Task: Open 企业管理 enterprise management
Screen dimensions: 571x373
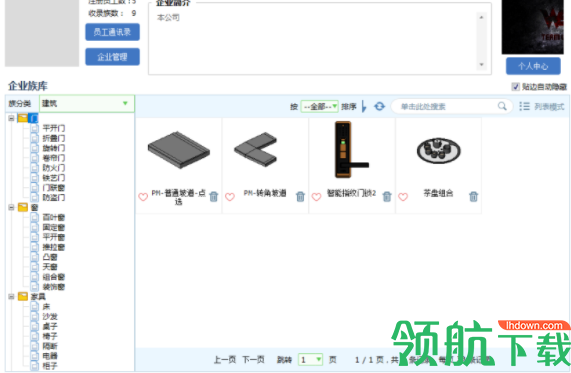Action: pyautogui.click(x=113, y=57)
